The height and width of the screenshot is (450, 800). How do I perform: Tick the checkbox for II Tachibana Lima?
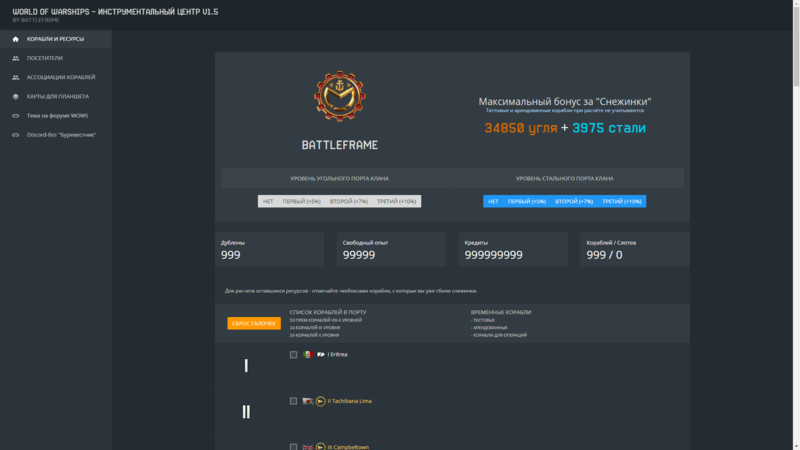pyautogui.click(x=293, y=401)
